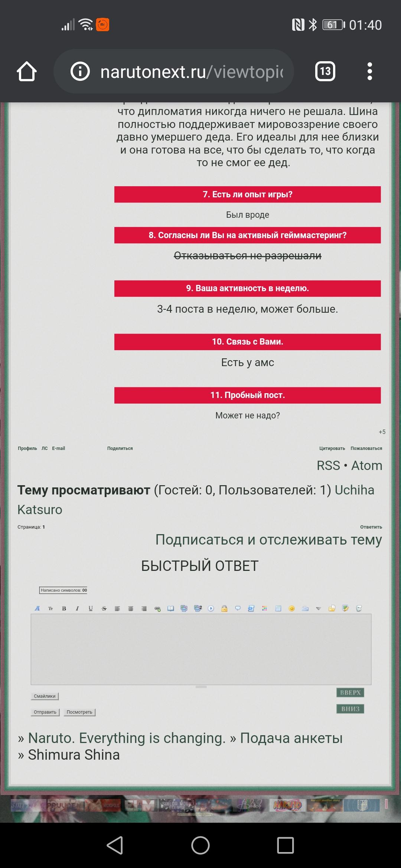Click Подписаться и отслеживать тему
This screenshot has width=401, height=868.
click(268, 540)
